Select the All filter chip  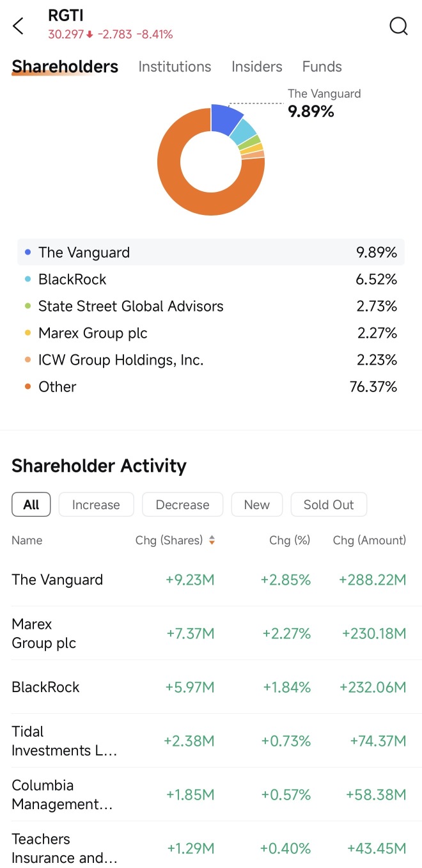click(x=31, y=505)
